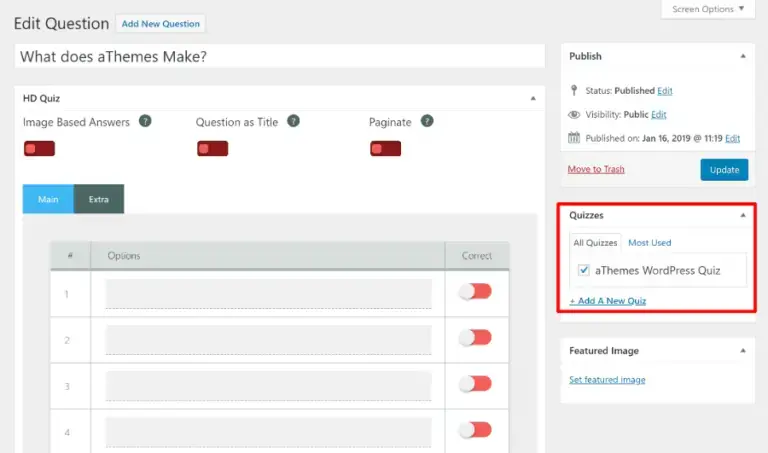768x453 pixels.
Task: Enable the Question as Title switch
Action: 213,148
